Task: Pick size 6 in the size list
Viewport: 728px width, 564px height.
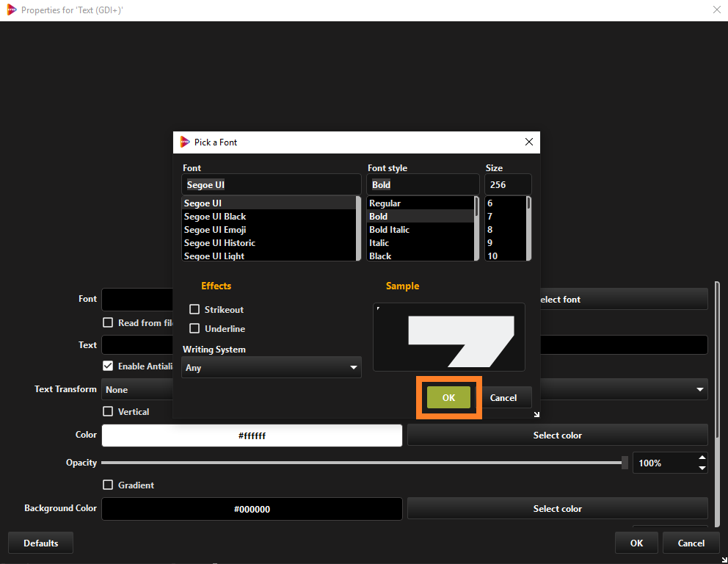Action: tap(505, 203)
